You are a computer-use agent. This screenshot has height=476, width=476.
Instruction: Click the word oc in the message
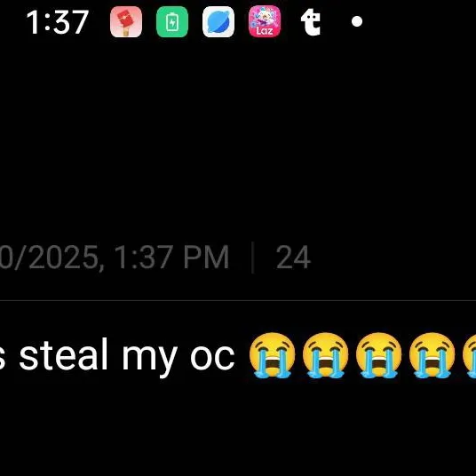(x=212, y=357)
